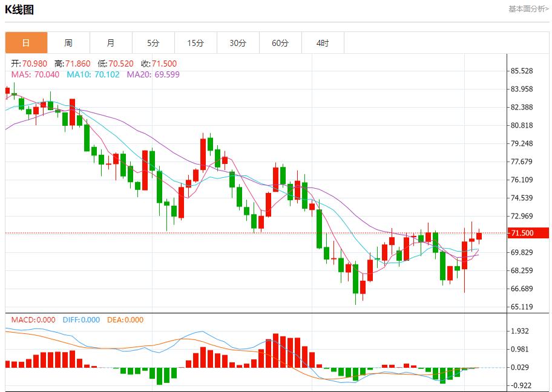The image size is (552, 392).
Task: Click the rightmost candlestick on the chart
Action: coord(479,236)
